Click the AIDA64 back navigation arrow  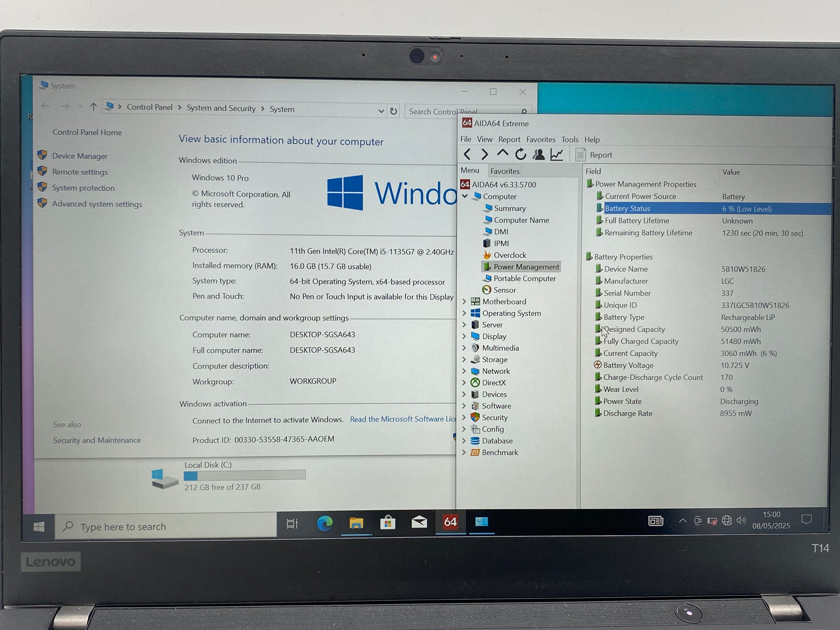467,154
